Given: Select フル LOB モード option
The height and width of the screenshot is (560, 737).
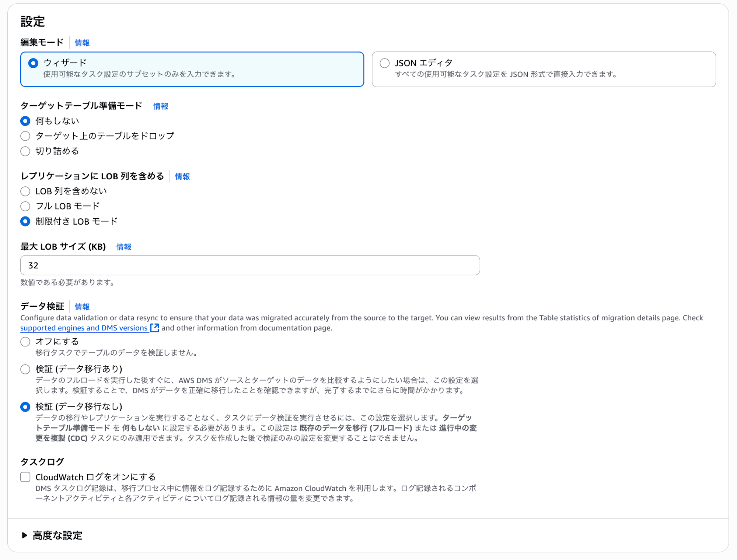Looking at the screenshot, I should 25,206.
